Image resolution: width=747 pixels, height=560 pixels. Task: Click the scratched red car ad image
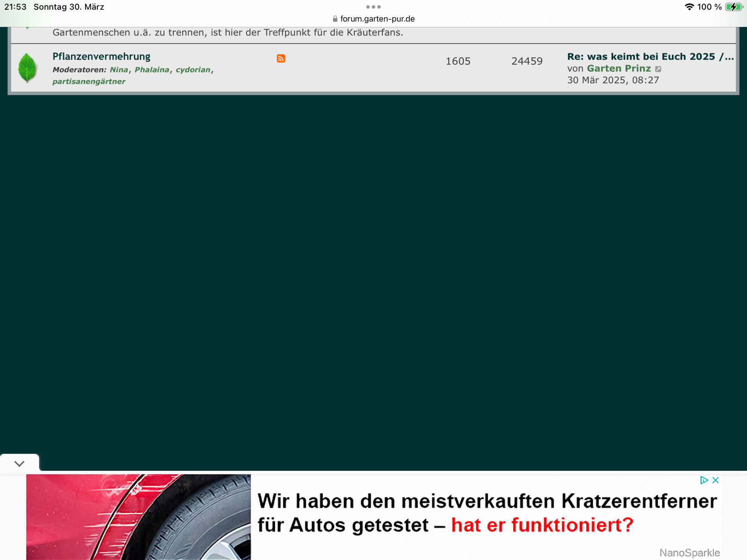point(139,517)
